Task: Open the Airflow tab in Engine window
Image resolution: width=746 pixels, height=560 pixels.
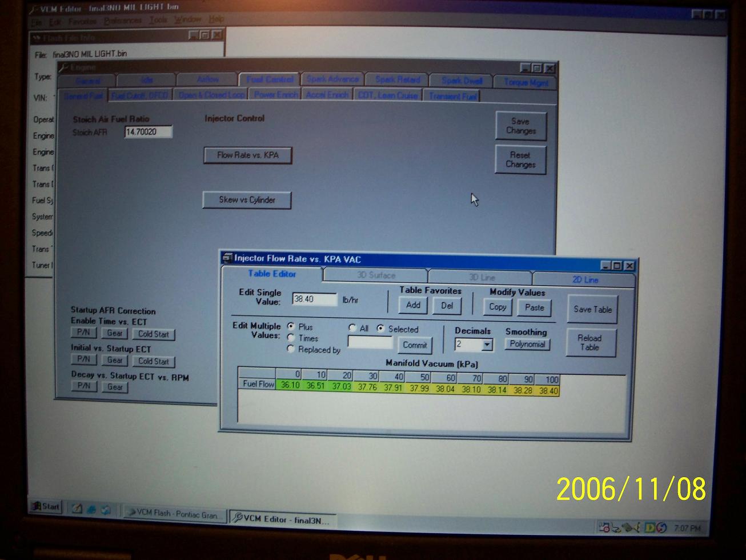Action: (x=207, y=79)
